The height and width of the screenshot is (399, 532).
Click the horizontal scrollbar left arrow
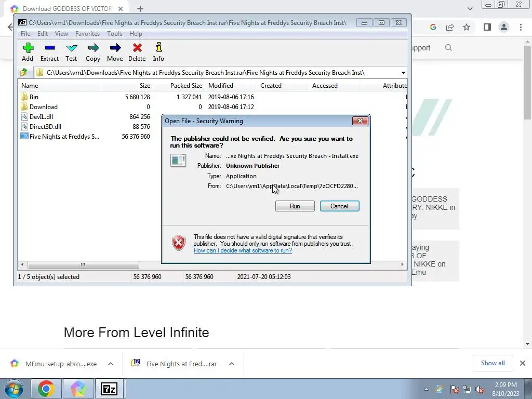point(22,264)
